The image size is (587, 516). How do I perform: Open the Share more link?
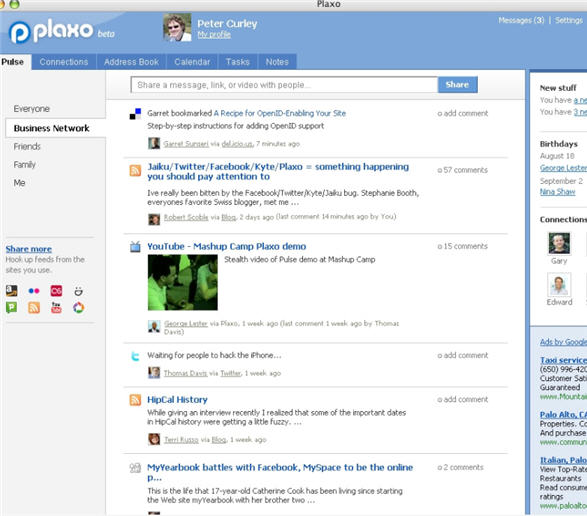[29, 249]
